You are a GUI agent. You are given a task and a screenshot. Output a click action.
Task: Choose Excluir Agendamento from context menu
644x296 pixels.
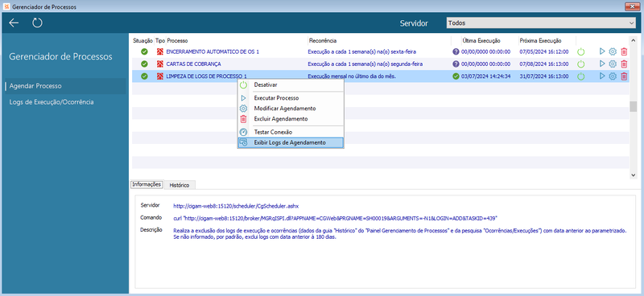point(291,119)
